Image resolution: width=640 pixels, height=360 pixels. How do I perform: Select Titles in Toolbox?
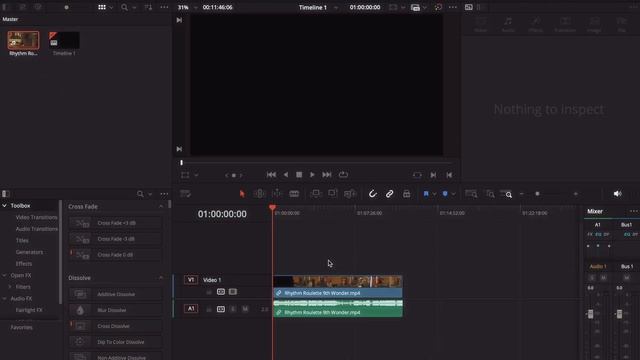click(22, 240)
